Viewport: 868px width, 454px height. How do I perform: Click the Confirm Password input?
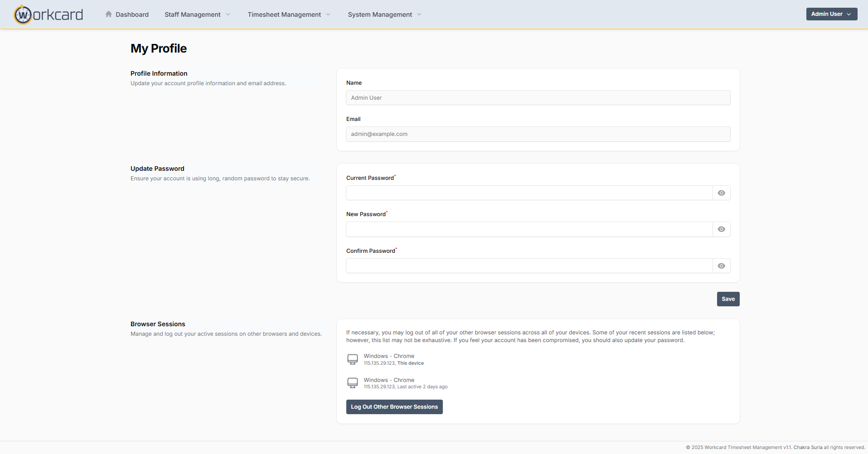529,266
